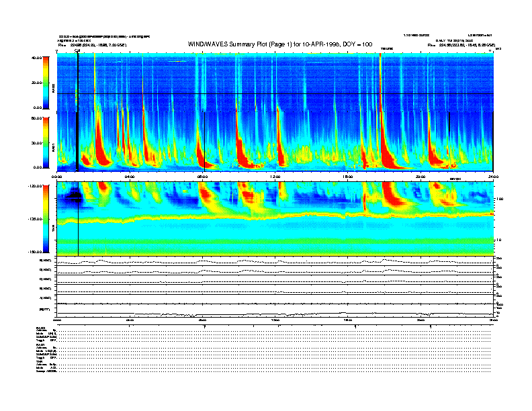532x411 pixels.
Task: Click the TNR color scale bar
Action: point(46,219)
